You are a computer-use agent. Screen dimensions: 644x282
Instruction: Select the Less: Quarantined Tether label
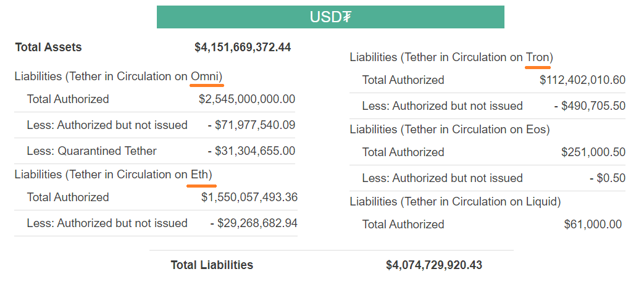(x=92, y=151)
